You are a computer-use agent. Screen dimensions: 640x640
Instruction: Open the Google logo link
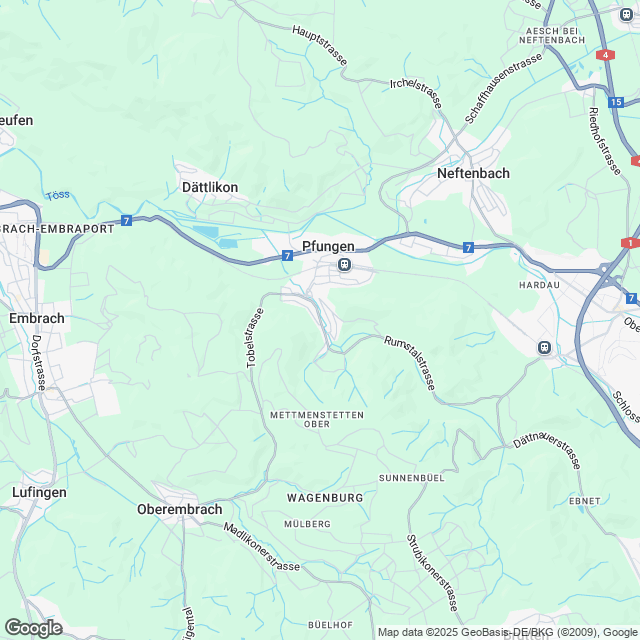[34, 628]
